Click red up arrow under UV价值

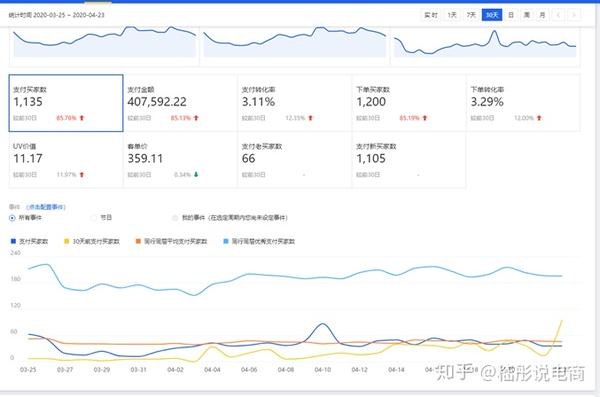click(82, 175)
